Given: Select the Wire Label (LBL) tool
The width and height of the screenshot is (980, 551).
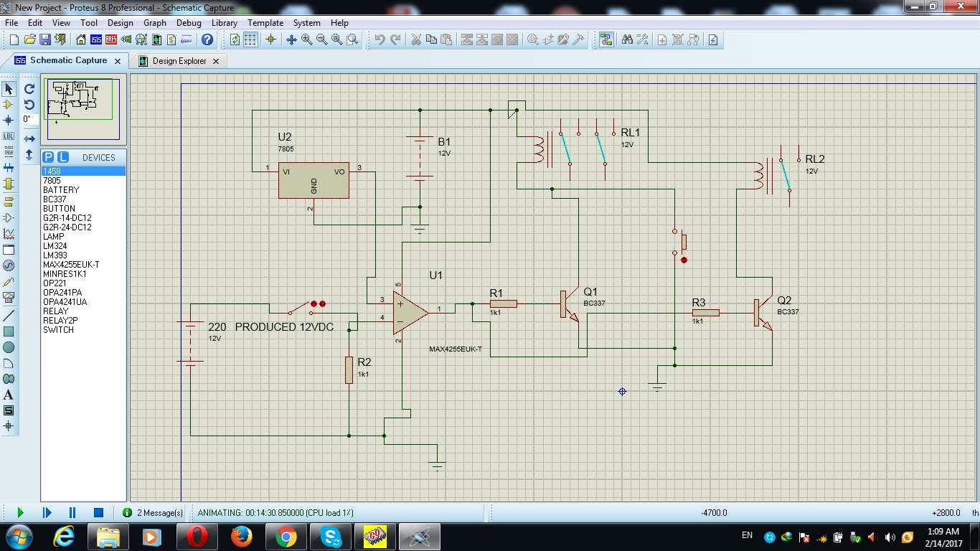Looking at the screenshot, I should tap(9, 136).
